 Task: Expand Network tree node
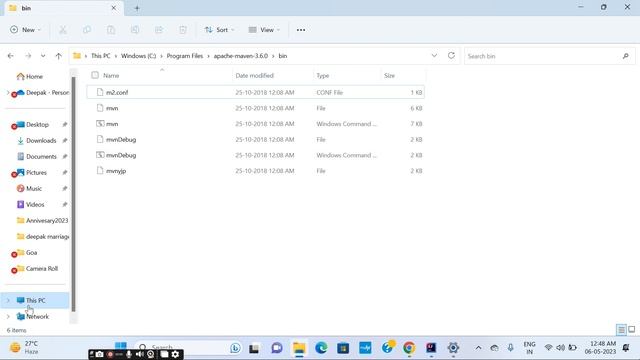tap(8, 316)
